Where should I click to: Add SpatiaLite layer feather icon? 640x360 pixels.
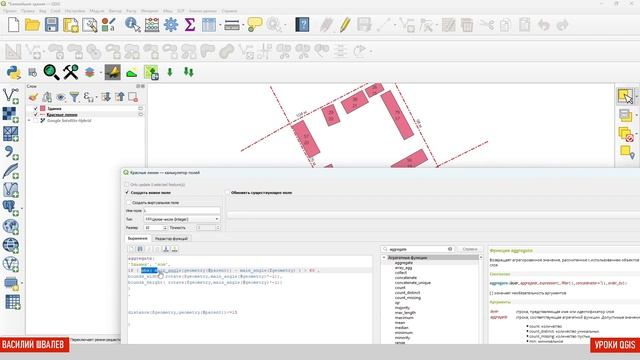[x=11, y=171]
